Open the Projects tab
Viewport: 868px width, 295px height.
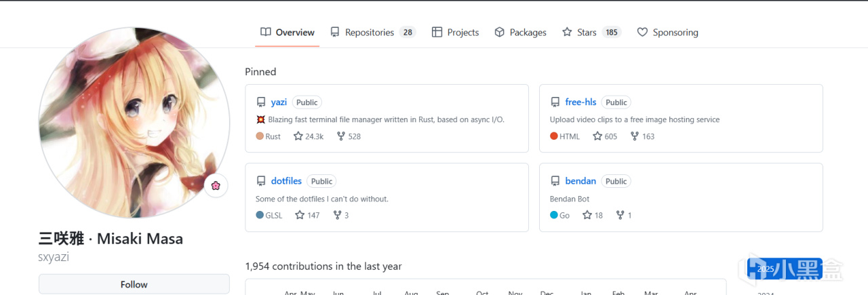pyautogui.click(x=456, y=33)
